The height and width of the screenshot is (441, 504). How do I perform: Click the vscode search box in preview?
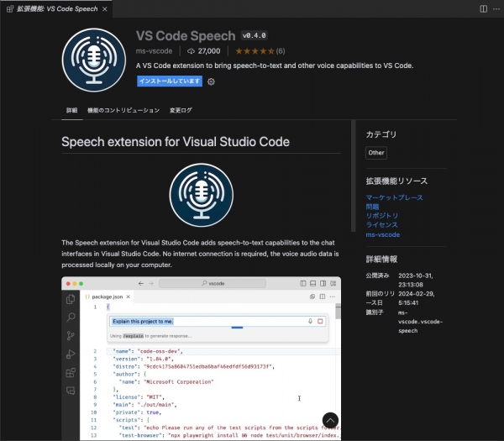(x=213, y=284)
